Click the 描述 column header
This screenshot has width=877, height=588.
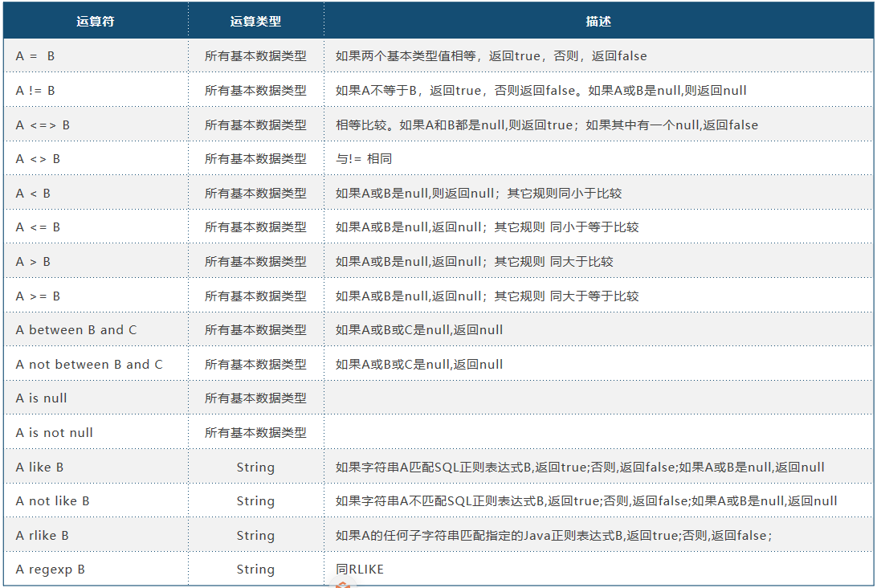(x=598, y=22)
